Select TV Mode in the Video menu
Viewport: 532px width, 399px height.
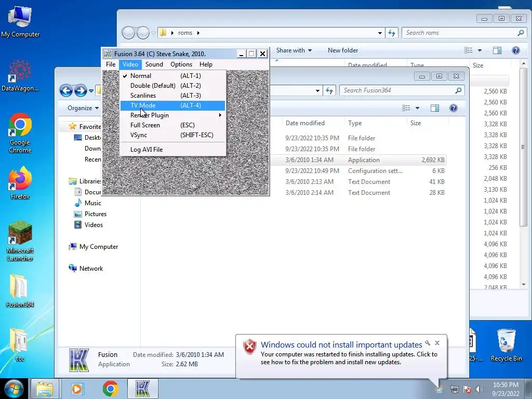[x=172, y=105]
